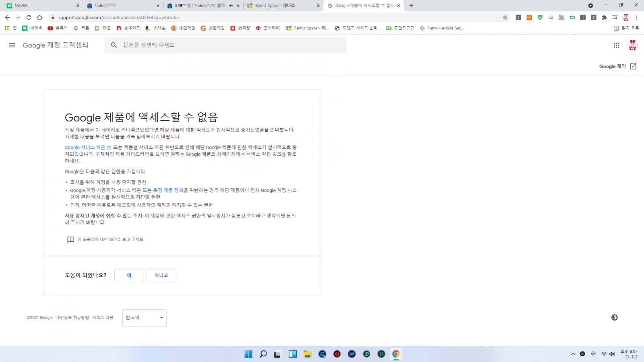Open the 토렌트큐큐 bookmark
The width and height of the screenshot is (644, 362).
point(400,28)
